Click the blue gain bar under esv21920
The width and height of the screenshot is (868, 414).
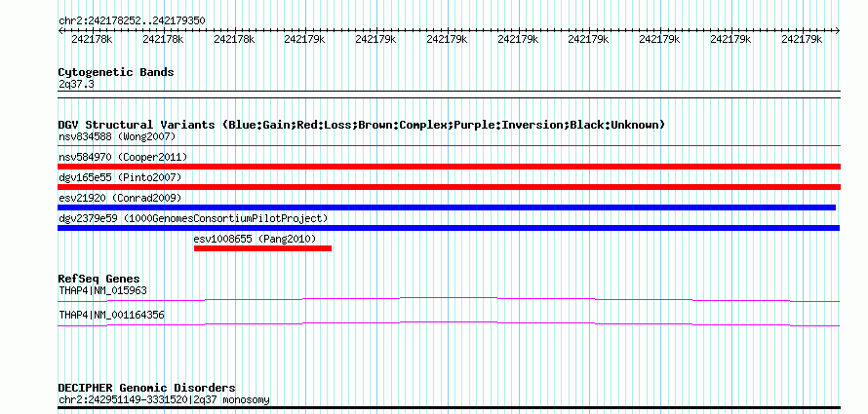coord(447,207)
